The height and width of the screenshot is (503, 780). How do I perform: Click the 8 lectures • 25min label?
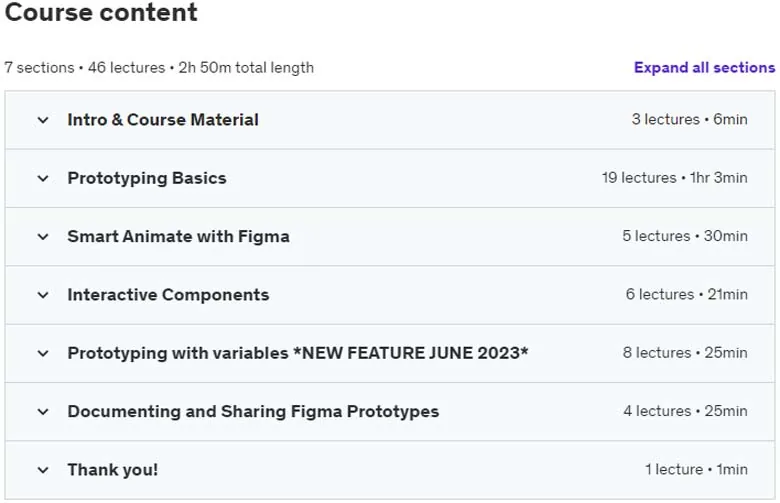685,353
